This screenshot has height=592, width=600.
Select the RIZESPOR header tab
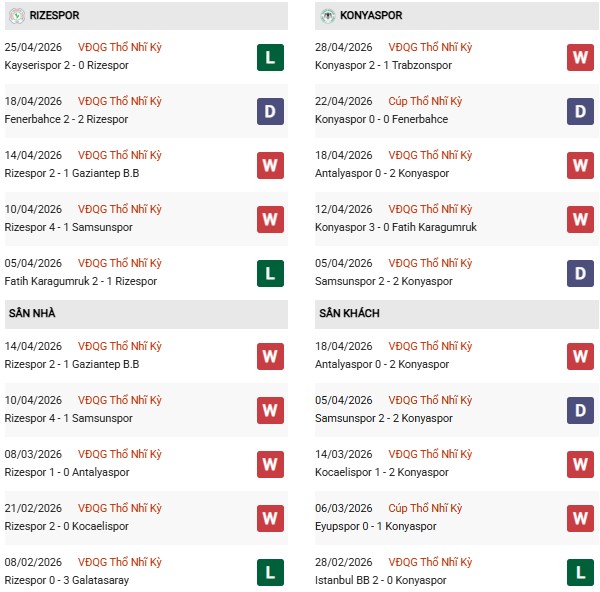coord(56,16)
